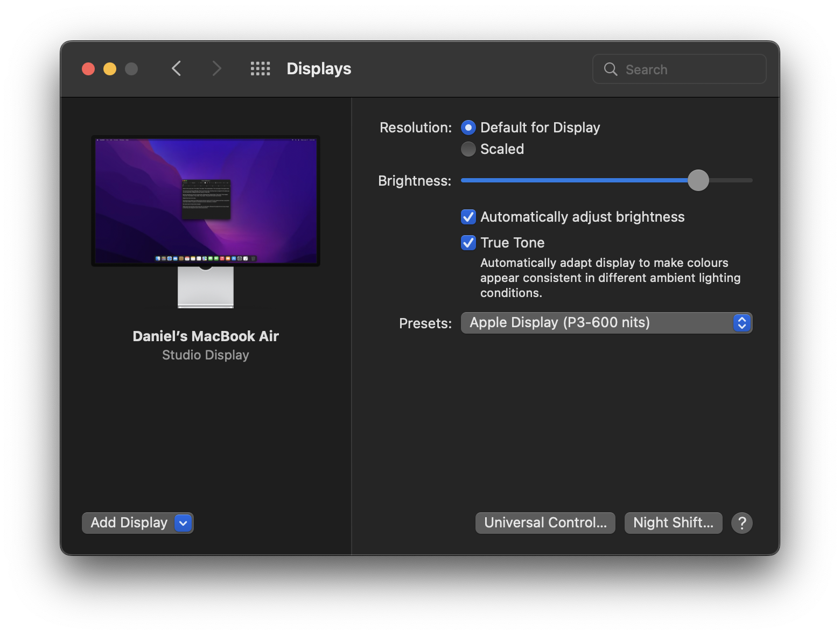Toggle Automatically adjust brightness checkbox
Screen dimensions: 840x635
click(468, 217)
